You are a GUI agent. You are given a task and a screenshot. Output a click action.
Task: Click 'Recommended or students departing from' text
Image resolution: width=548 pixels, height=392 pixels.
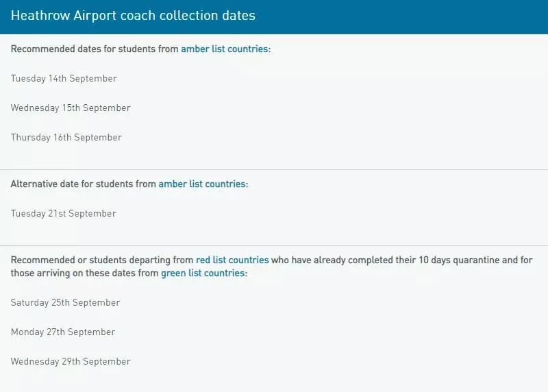[102, 260]
